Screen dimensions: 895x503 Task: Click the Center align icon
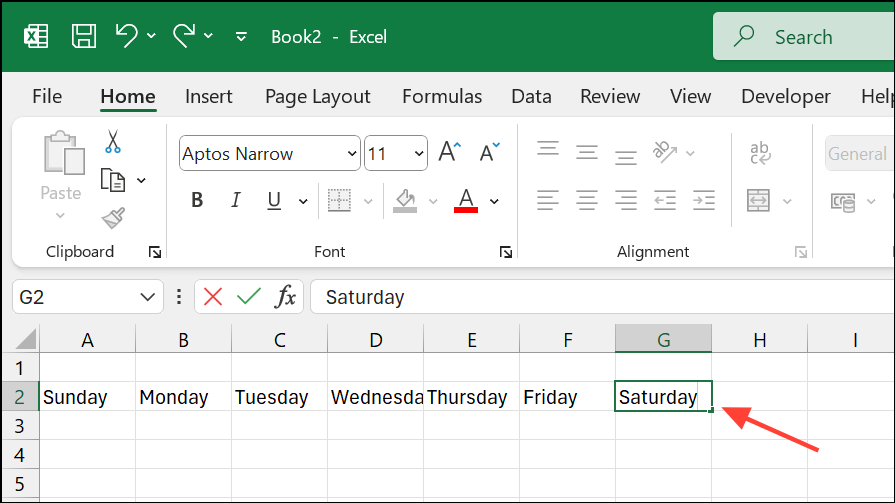(587, 200)
